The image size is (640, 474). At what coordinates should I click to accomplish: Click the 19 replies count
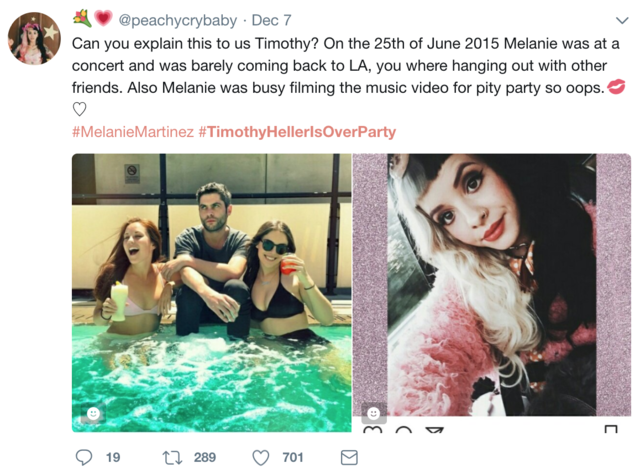pos(113,457)
